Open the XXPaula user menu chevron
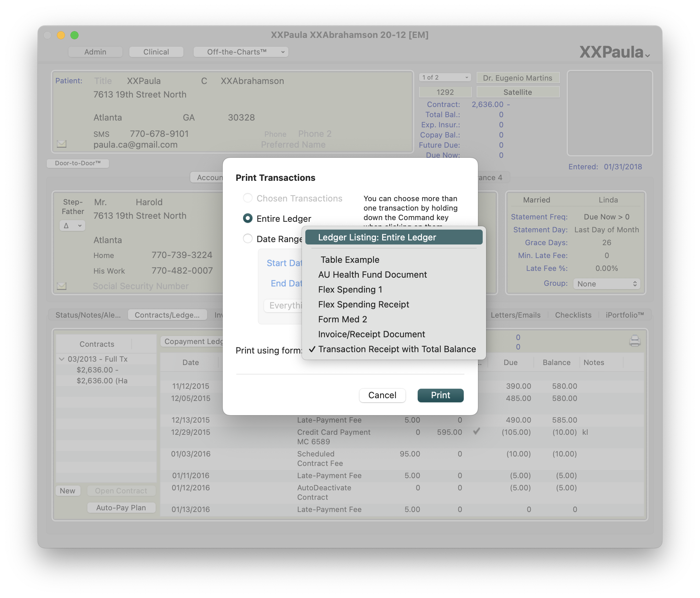700x598 pixels. [x=647, y=56]
